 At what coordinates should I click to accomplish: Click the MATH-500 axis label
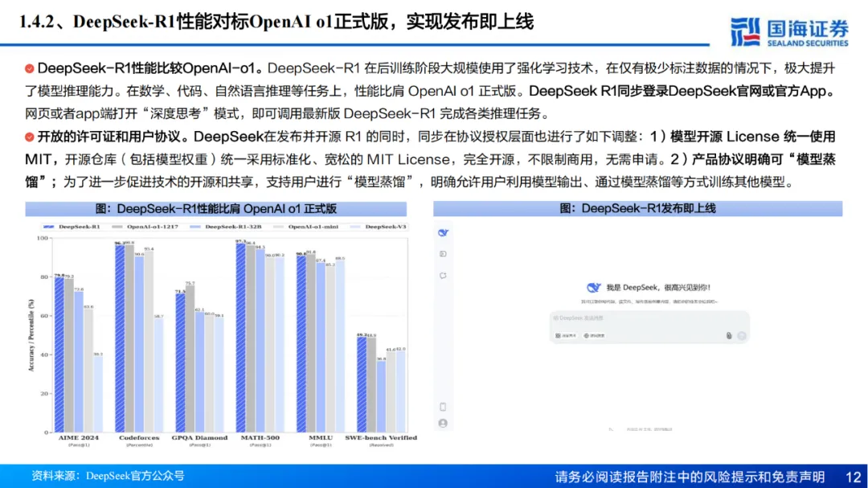pos(260,437)
